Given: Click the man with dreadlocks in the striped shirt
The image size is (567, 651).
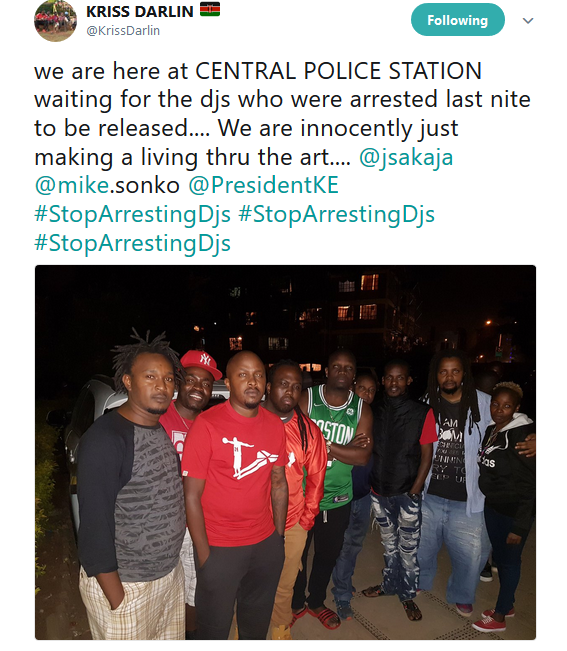Looking at the screenshot, I should click(133, 486).
